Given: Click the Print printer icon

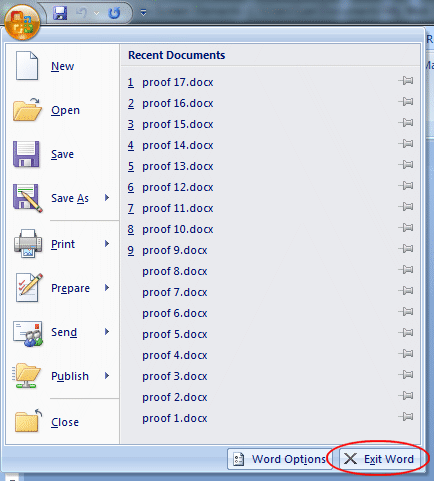Looking at the screenshot, I should pos(28,243).
